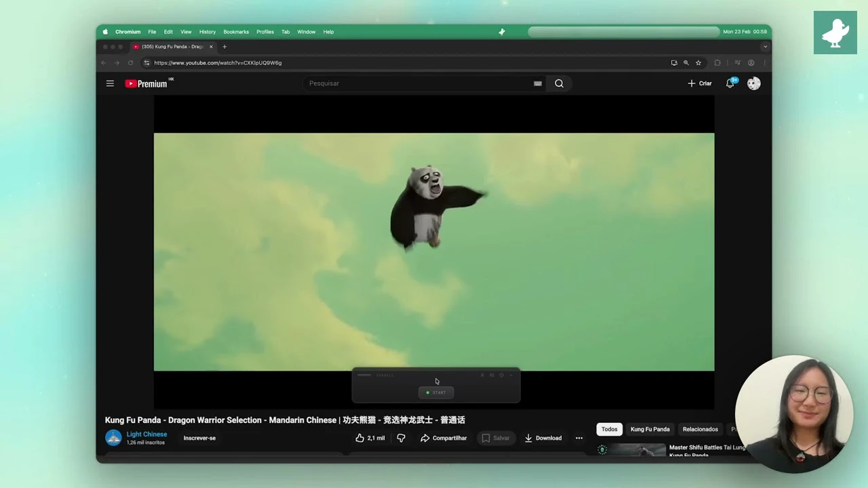
Task: Open the zoom magnifier in address bar
Action: 686,62
